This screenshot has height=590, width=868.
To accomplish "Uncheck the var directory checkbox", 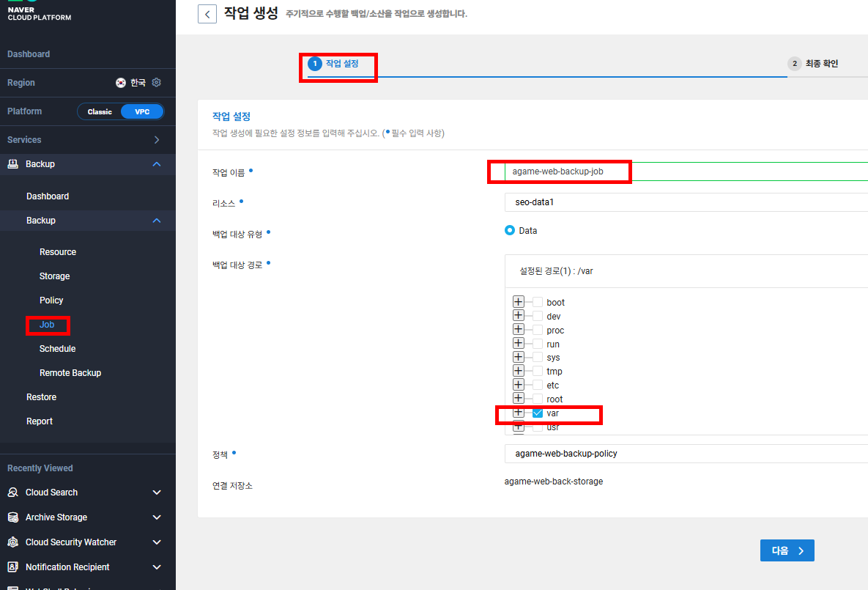I will coord(537,413).
